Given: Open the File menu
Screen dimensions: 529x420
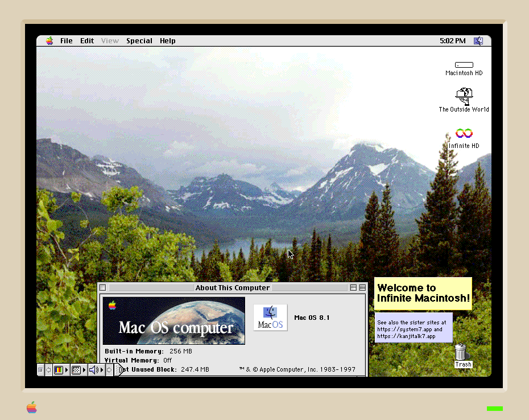Looking at the screenshot, I should tap(67, 41).
